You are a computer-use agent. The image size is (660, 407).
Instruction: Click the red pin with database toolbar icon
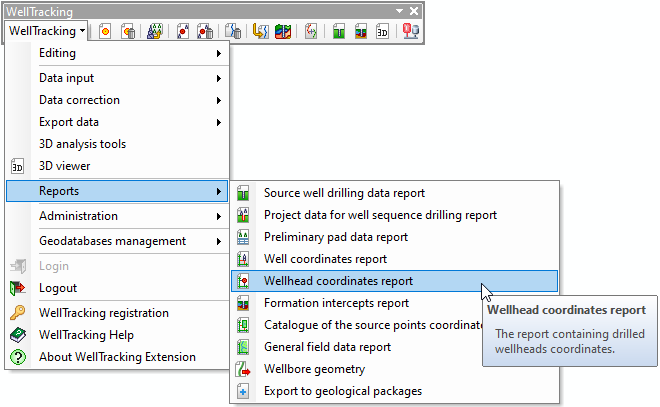click(410, 31)
